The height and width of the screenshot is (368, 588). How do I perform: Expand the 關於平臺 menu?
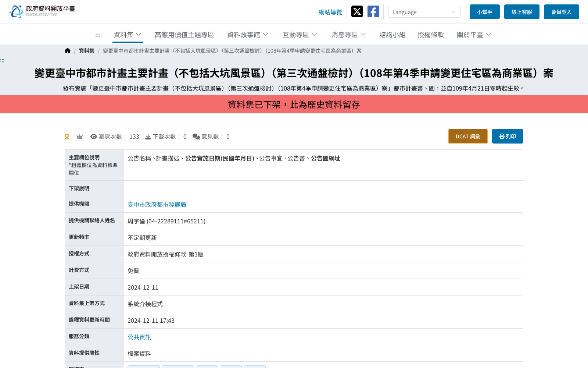[x=474, y=35]
